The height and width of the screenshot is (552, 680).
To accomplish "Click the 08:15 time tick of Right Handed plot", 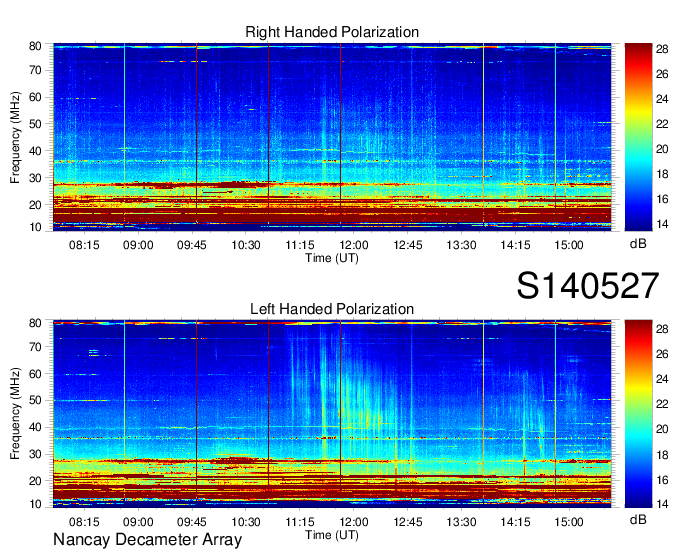I will pos(84,245).
